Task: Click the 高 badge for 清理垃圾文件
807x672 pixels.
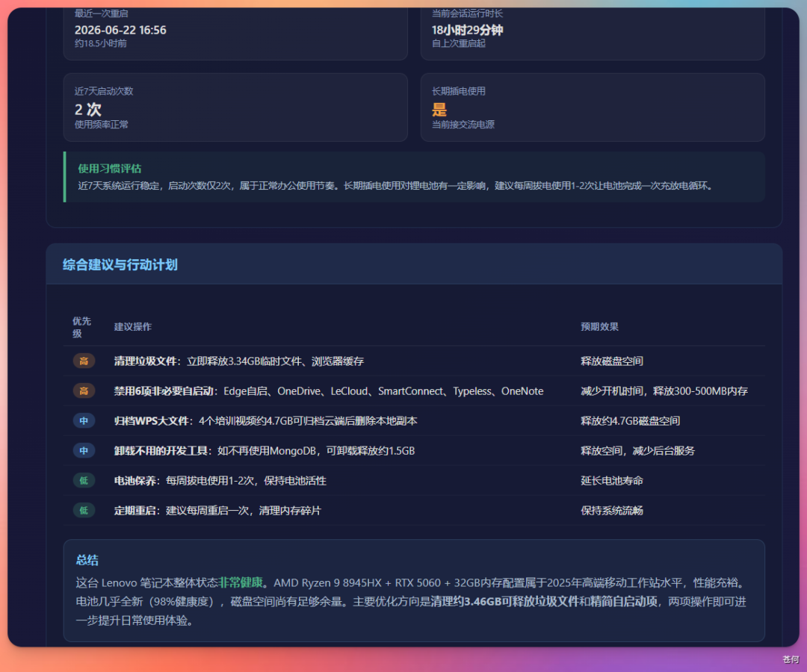Action: (x=84, y=361)
